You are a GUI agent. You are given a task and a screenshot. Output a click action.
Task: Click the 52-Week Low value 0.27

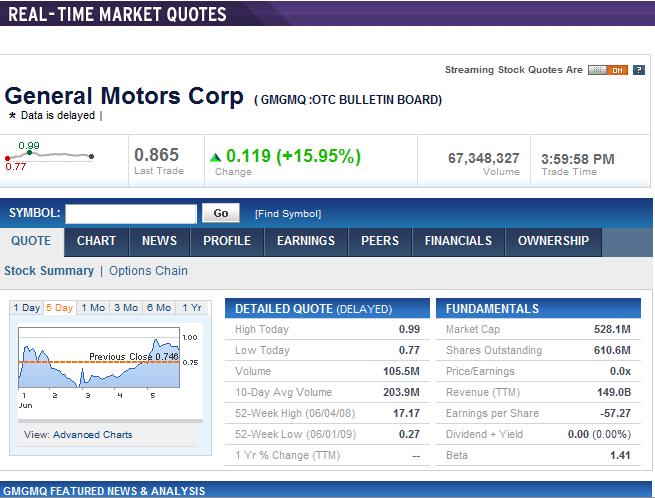pyautogui.click(x=409, y=434)
